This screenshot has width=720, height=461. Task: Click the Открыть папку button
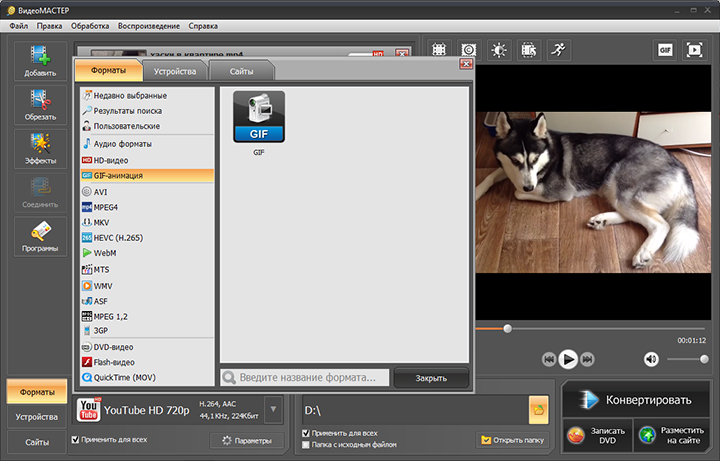tap(512, 440)
